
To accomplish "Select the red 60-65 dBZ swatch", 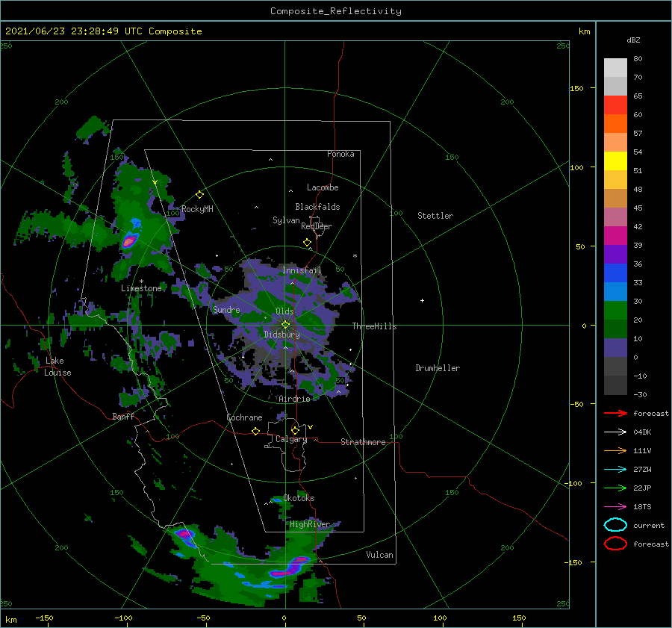I will [615, 105].
